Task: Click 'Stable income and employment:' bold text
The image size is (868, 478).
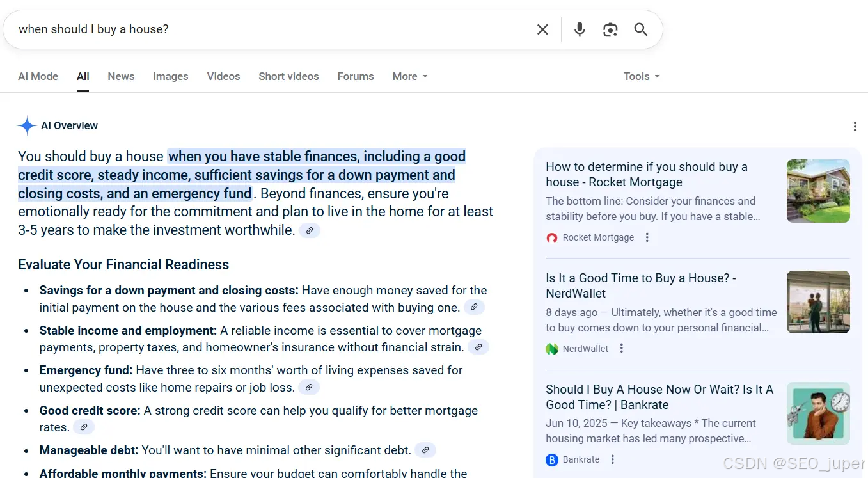Action: 128,331
